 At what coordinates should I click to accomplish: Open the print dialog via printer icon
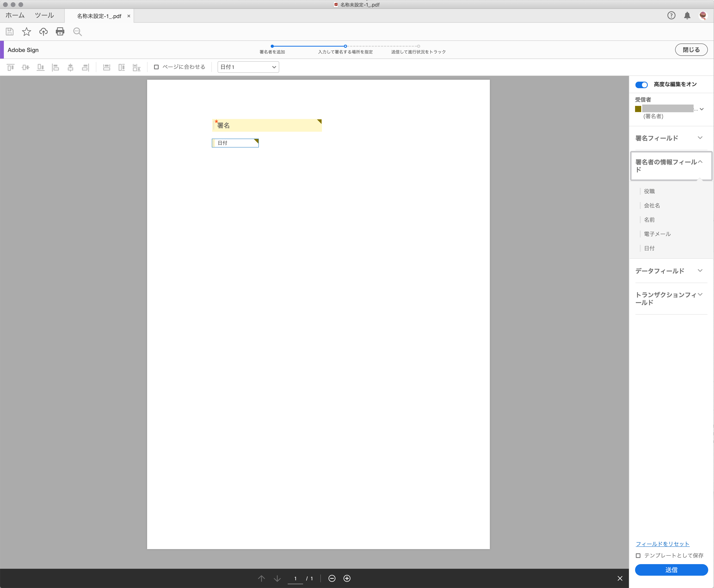(60, 32)
